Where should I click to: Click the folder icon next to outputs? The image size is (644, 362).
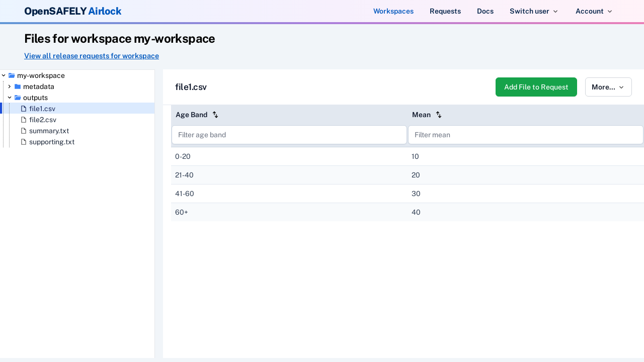click(18, 98)
